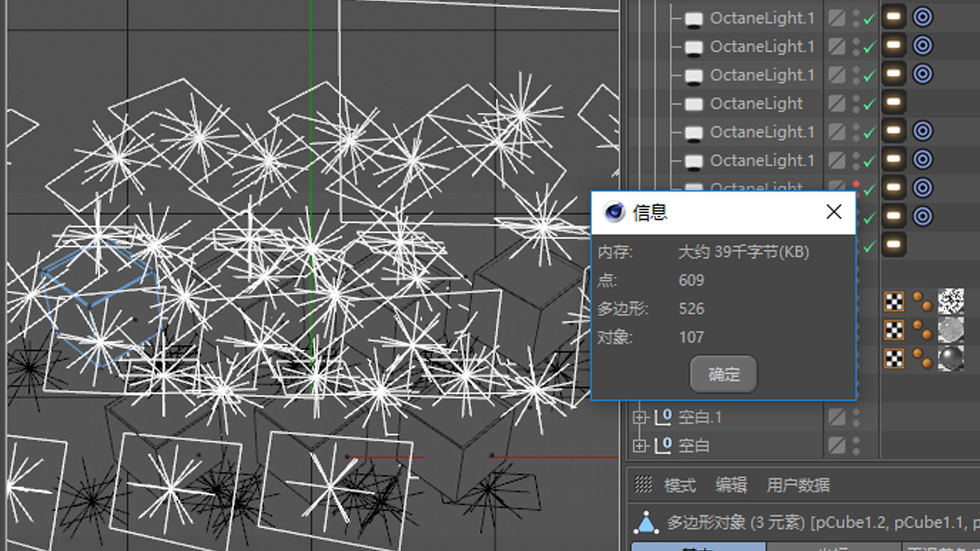The width and height of the screenshot is (980, 551).
Task: Toggle visibility dots for 空白.1 object
Action: 856,417
